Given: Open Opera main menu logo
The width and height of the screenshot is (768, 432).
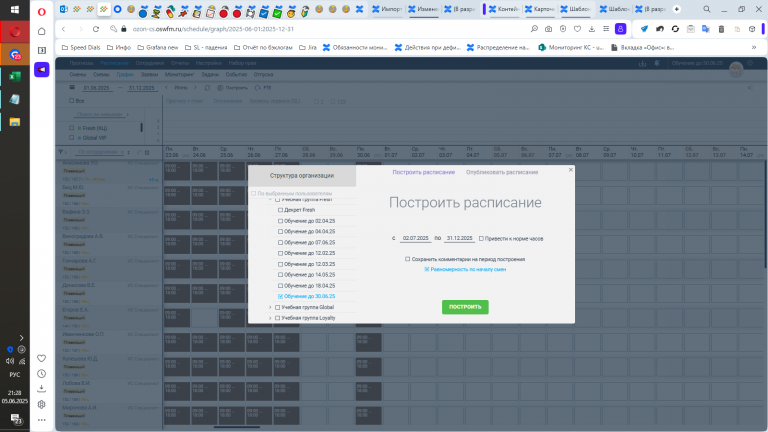Looking at the screenshot, I should point(42,12).
